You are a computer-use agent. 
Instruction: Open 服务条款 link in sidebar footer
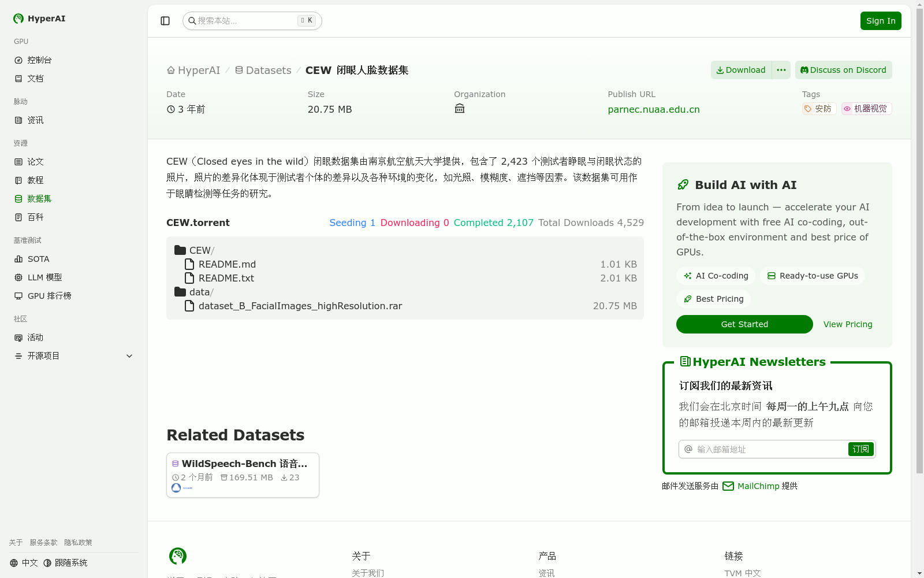pyautogui.click(x=43, y=543)
